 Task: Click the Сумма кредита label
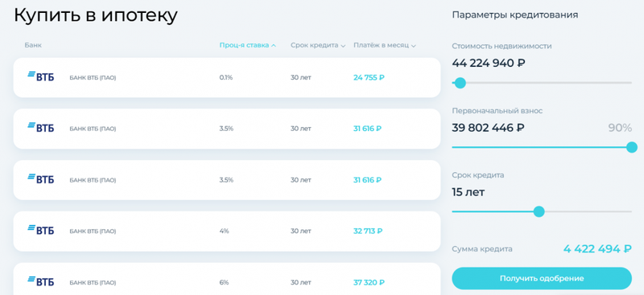(482, 249)
